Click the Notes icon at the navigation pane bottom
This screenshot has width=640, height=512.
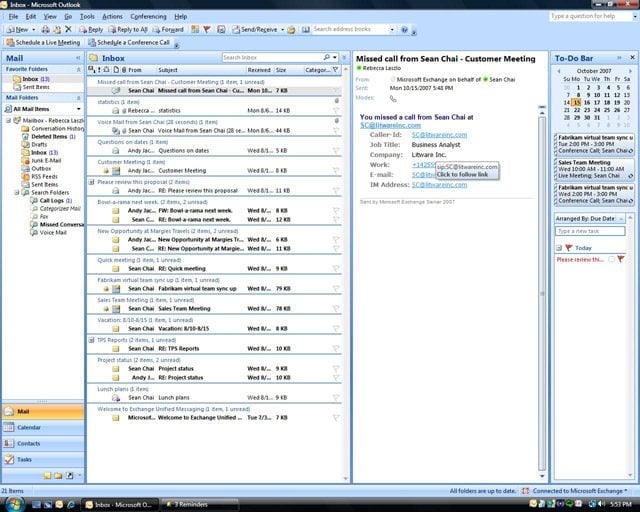pos(48,476)
